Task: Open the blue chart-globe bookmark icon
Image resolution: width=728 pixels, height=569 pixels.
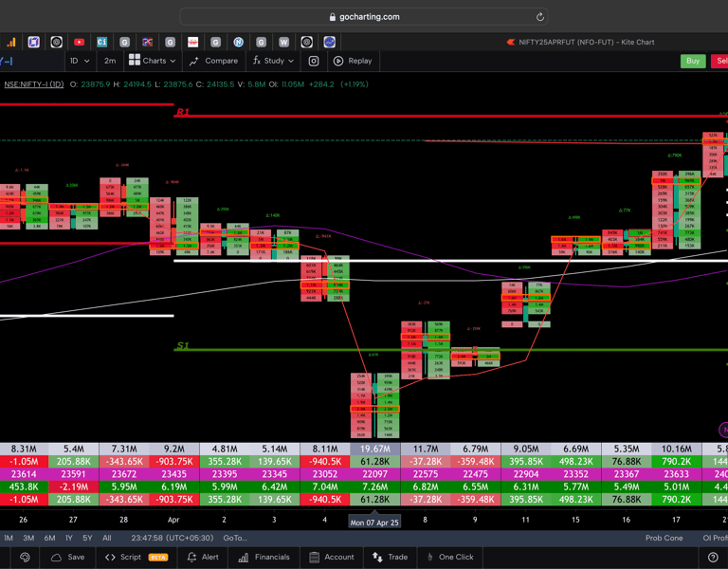Action: coord(329,43)
